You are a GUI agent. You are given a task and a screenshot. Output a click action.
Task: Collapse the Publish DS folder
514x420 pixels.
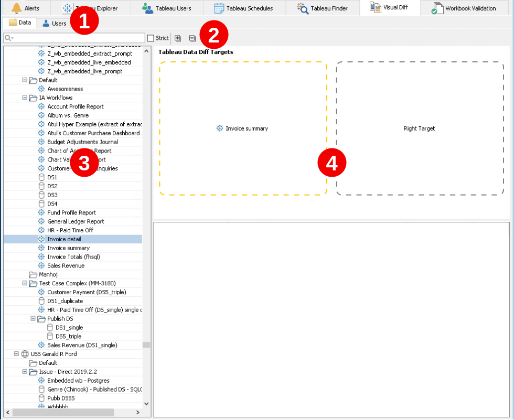pyautogui.click(x=33, y=318)
